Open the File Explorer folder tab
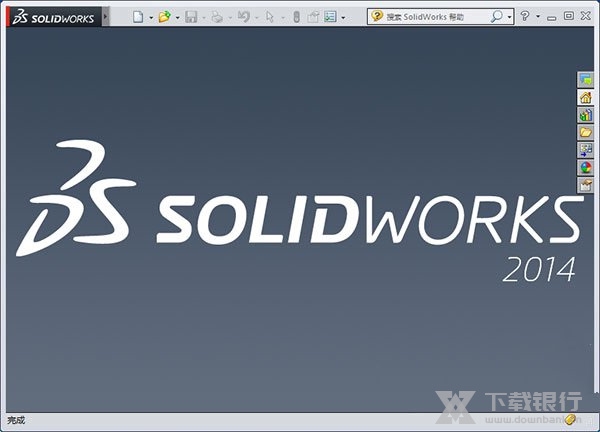Screen dimensions: 600x432 point(585,132)
